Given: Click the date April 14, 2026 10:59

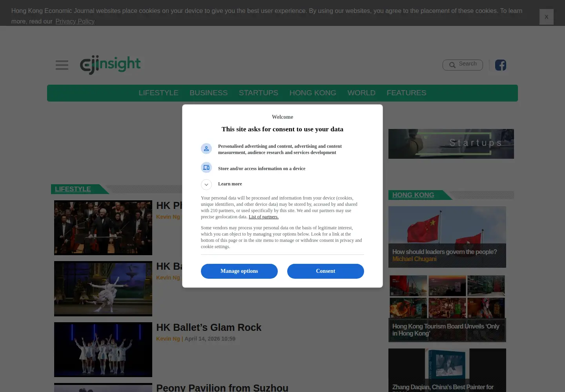Looking at the screenshot, I should click(x=210, y=339).
